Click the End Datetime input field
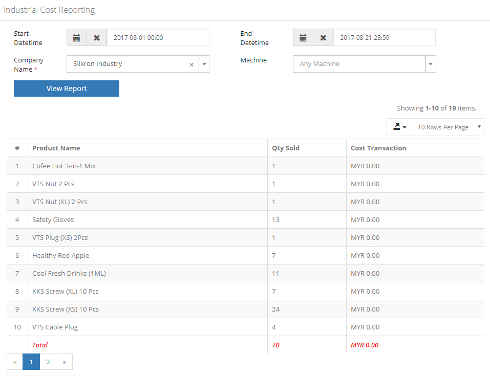 [384, 37]
